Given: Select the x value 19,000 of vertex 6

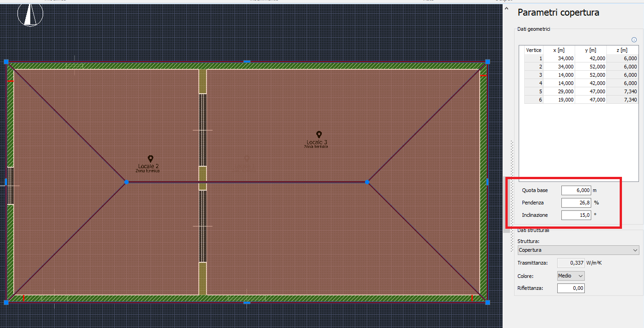Looking at the screenshot, I should coord(559,100).
